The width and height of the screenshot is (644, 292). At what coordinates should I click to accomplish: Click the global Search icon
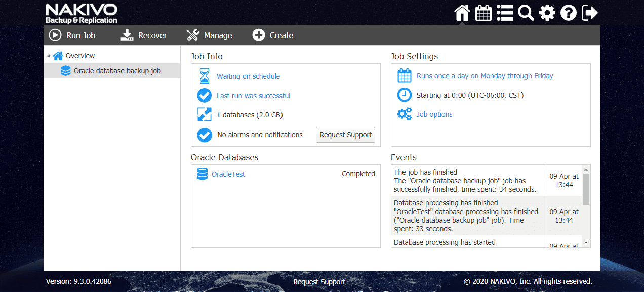click(x=526, y=13)
